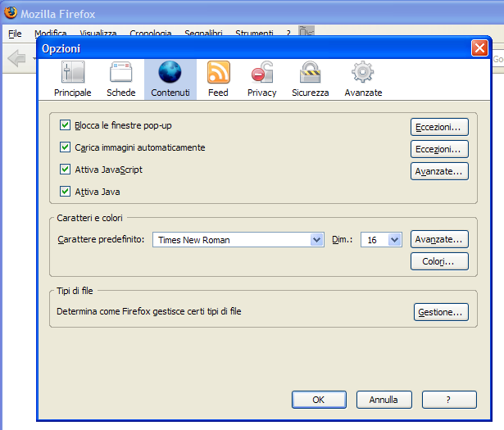Viewport: 504px width, 430px height.
Task: Click the Gestione file types button
Action: [x=441, y=312]
